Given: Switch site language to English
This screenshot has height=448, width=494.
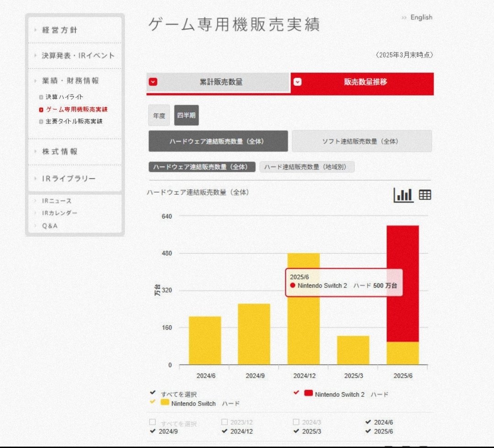Looking at the screenshot, I should [x=421, y=17].
